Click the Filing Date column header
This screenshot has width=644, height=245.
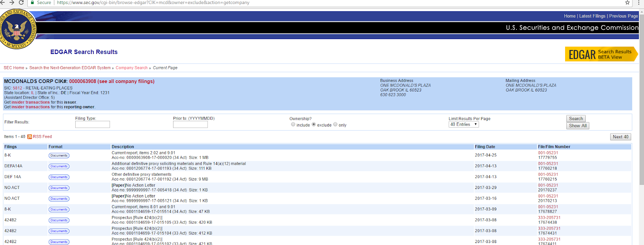485,147
